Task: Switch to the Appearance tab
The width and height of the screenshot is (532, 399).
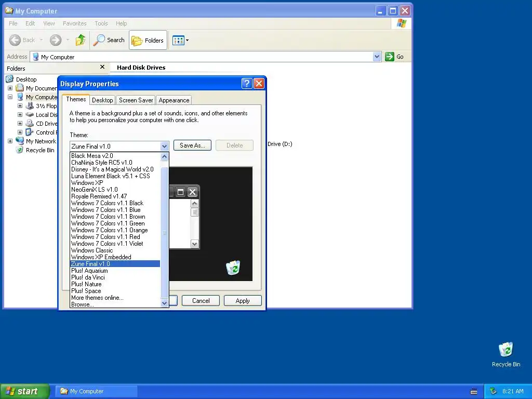Action: (174, 100)
